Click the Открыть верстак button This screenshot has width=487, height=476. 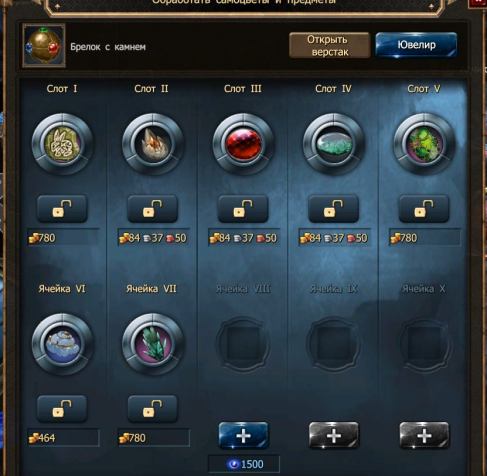[x=330, y=45]
